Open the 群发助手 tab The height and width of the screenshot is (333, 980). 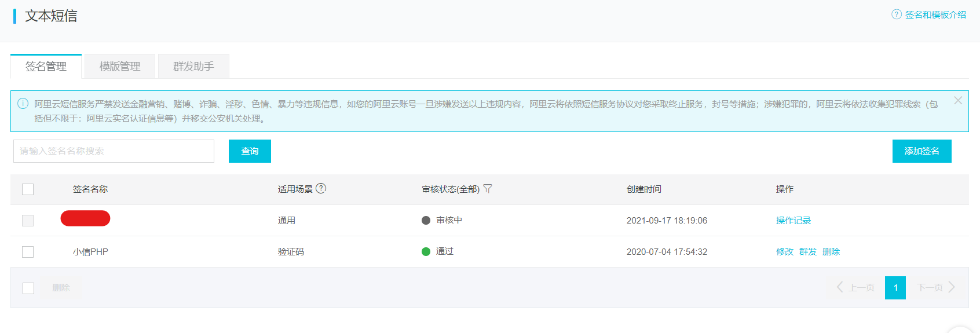click(193, 67)
